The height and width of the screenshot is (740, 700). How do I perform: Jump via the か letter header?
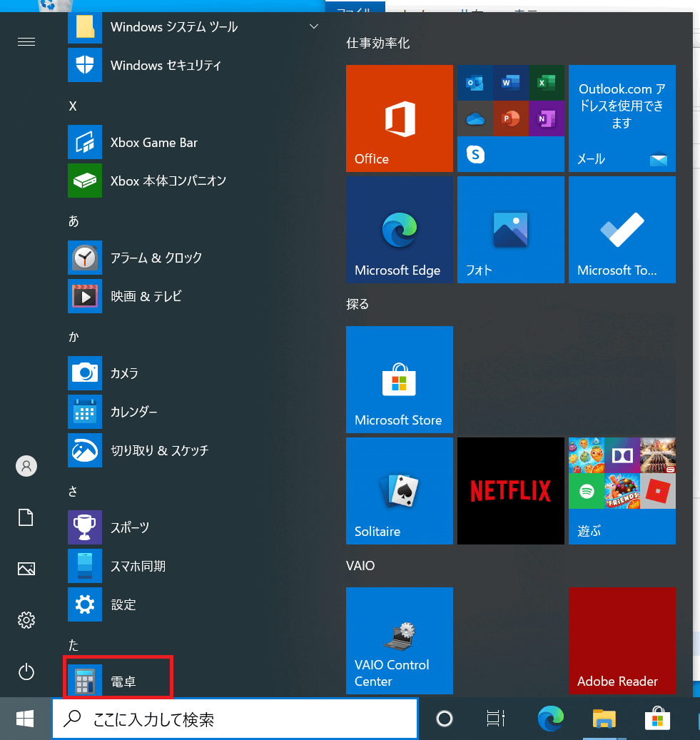(x=73, y=337)
